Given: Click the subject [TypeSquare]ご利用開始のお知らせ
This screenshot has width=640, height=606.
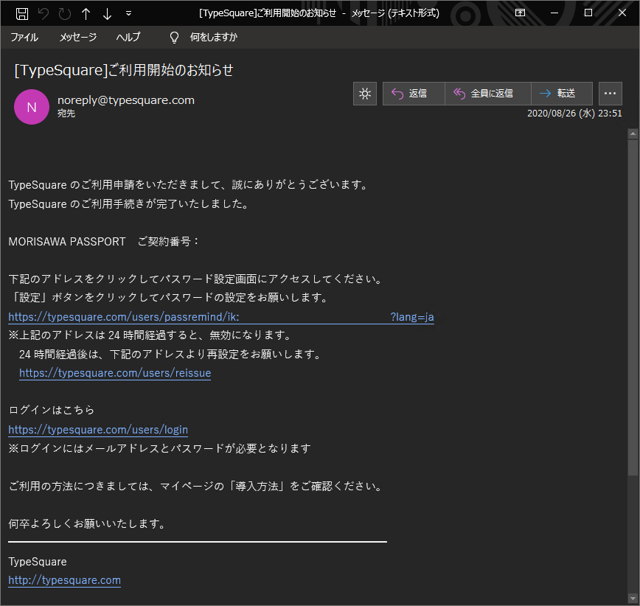Looking at the screenshot, I should coord(124,70).
